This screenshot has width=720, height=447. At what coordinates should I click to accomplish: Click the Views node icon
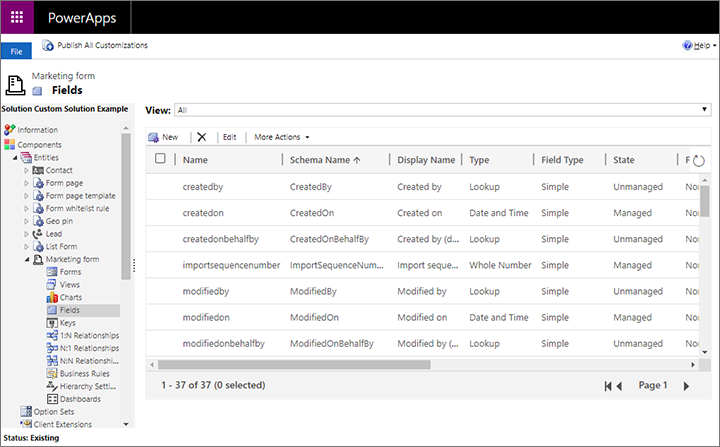tap(51, 284)
